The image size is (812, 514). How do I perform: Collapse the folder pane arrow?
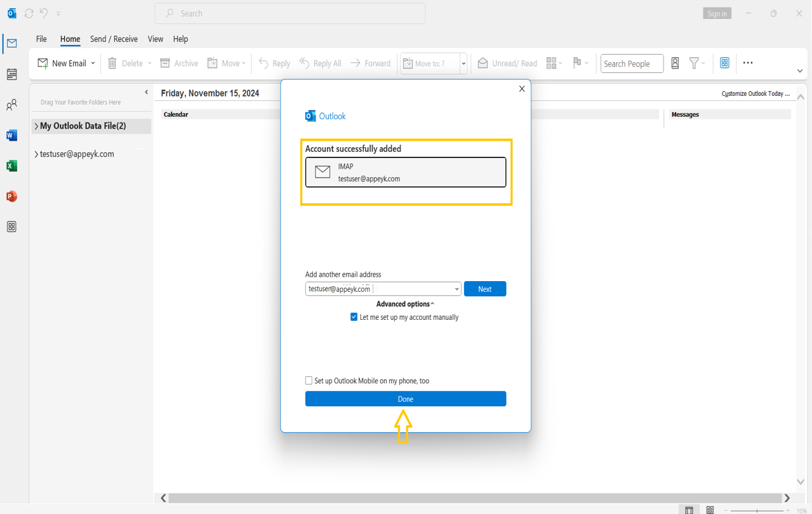click(146, 93)
